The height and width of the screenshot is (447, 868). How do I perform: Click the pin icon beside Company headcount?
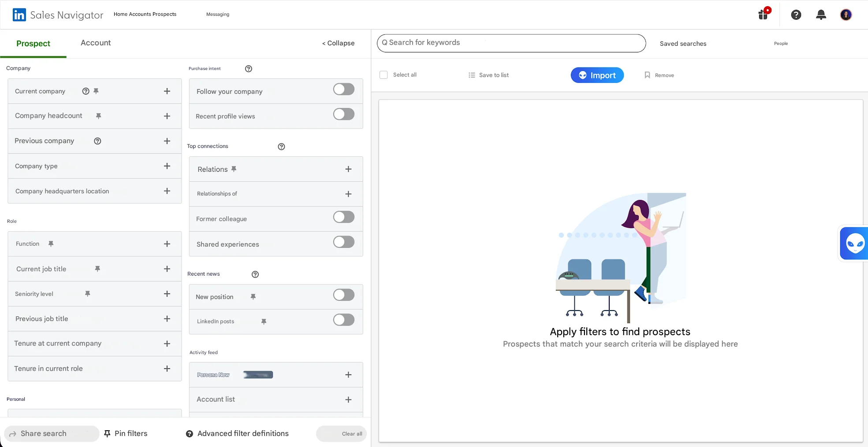click(x=99, y=116)
